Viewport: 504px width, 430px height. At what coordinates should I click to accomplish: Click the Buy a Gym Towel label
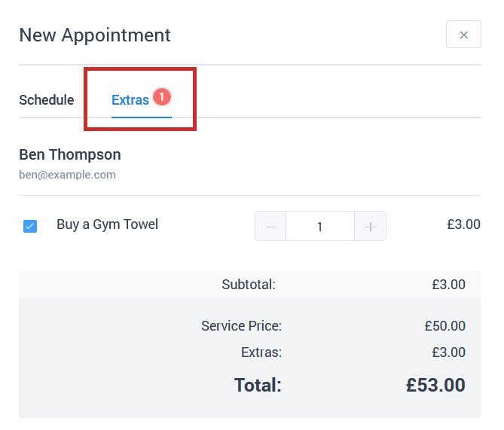point(108,224)
